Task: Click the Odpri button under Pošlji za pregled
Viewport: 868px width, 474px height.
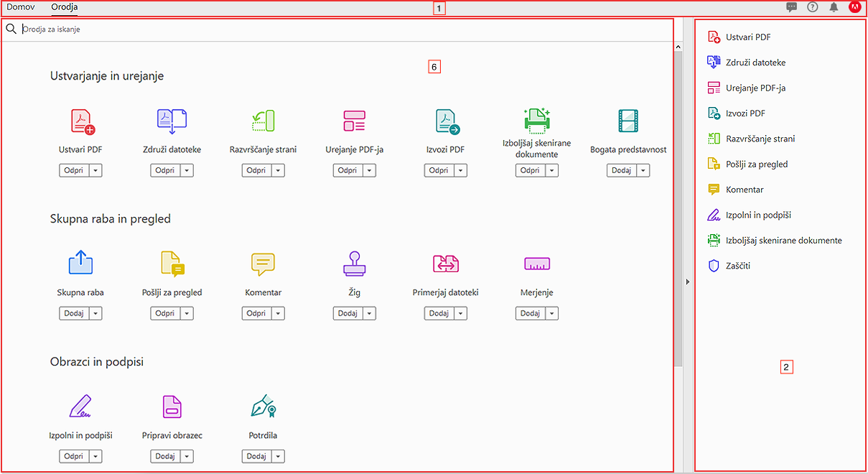Action: point(165,314)
